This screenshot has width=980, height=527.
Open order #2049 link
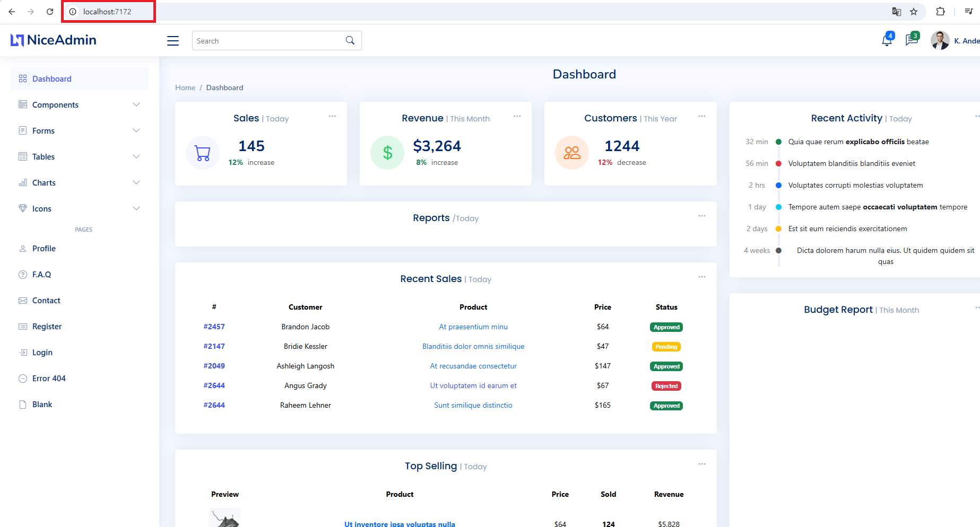point(214,366)
